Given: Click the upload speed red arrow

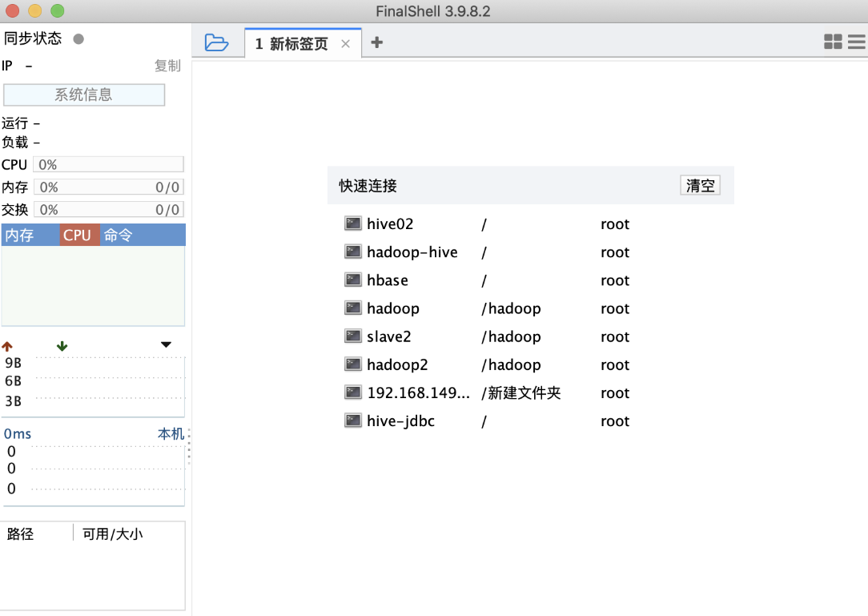Looking at the screenshot, I should tap(7, 346).
